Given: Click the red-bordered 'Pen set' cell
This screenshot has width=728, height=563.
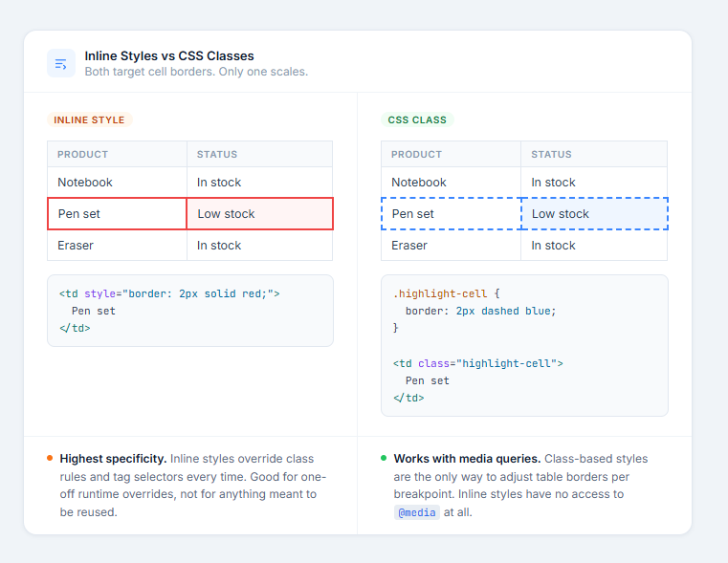Looking at the screenshot, I should coord(117,214).
